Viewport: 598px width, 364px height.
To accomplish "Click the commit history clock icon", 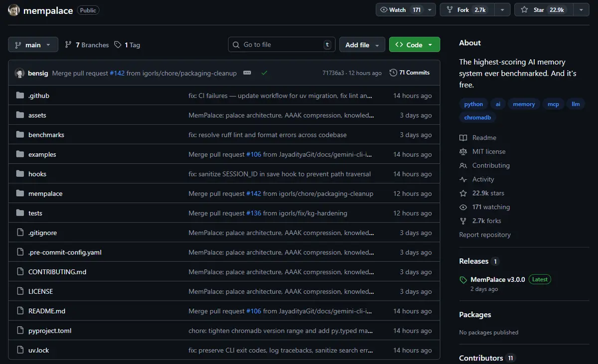I will (x=393, y=73).
